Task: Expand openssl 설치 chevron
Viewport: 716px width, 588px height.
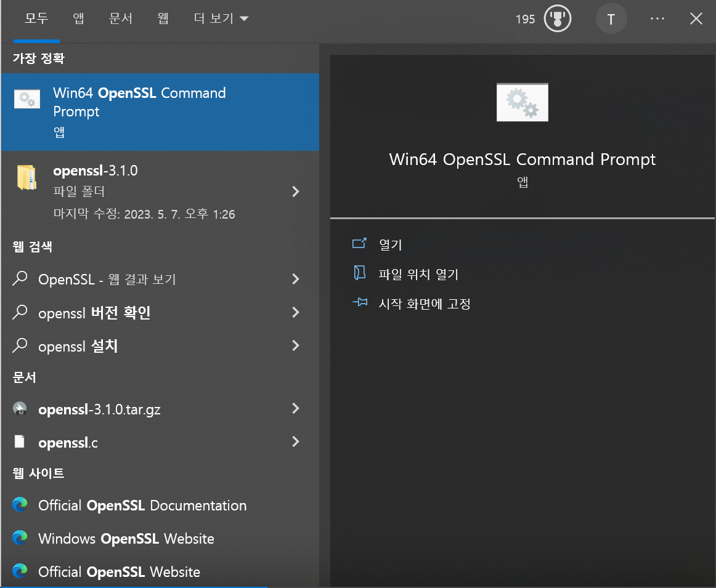Action: (x=295, y=346)
